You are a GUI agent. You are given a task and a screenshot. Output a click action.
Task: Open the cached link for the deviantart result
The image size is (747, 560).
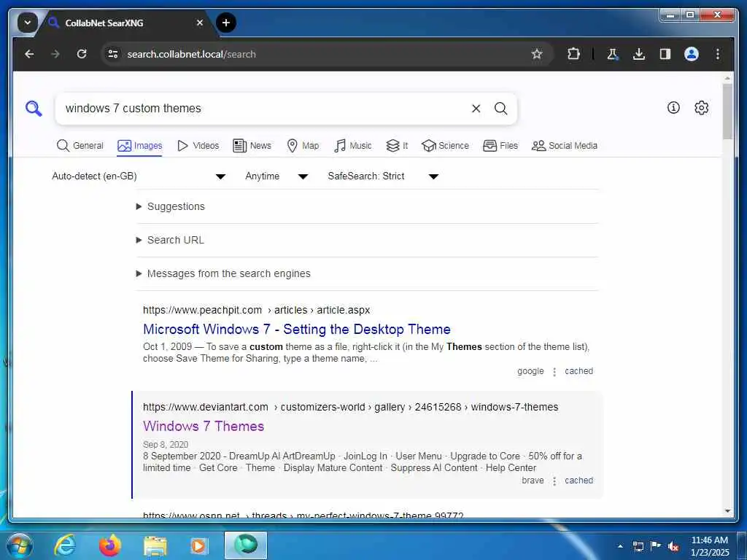click(x=578, y=481)
